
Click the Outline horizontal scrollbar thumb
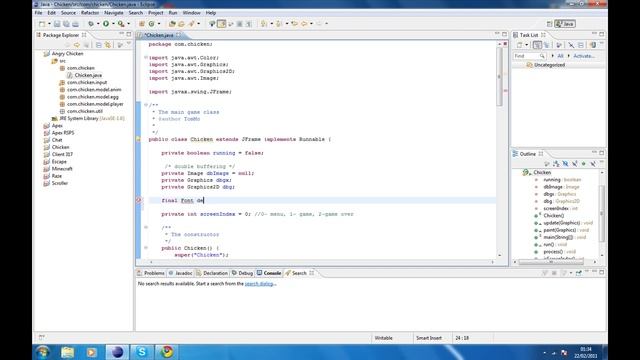[551, 262]
